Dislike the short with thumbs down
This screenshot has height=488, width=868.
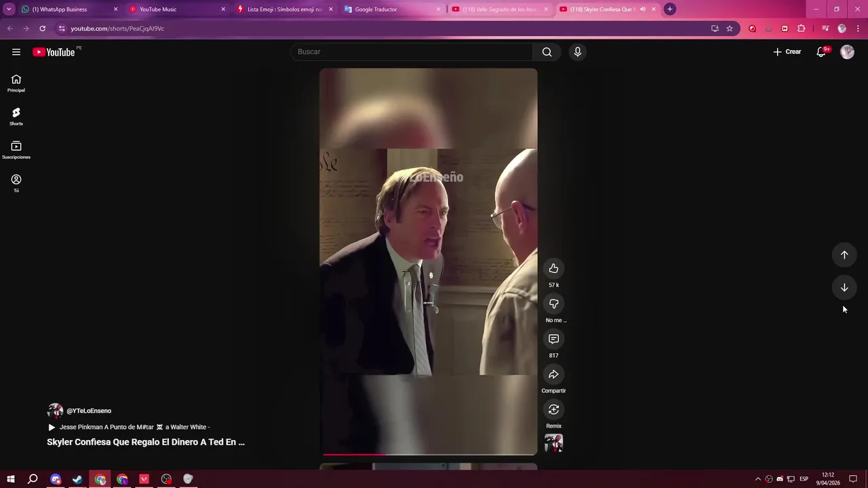553,304
